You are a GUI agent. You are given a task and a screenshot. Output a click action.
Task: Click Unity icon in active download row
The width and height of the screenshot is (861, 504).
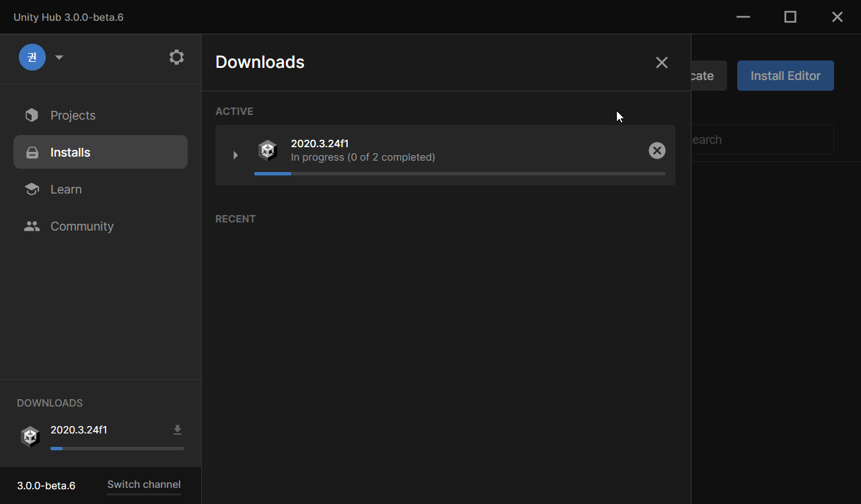coord(268,151)
